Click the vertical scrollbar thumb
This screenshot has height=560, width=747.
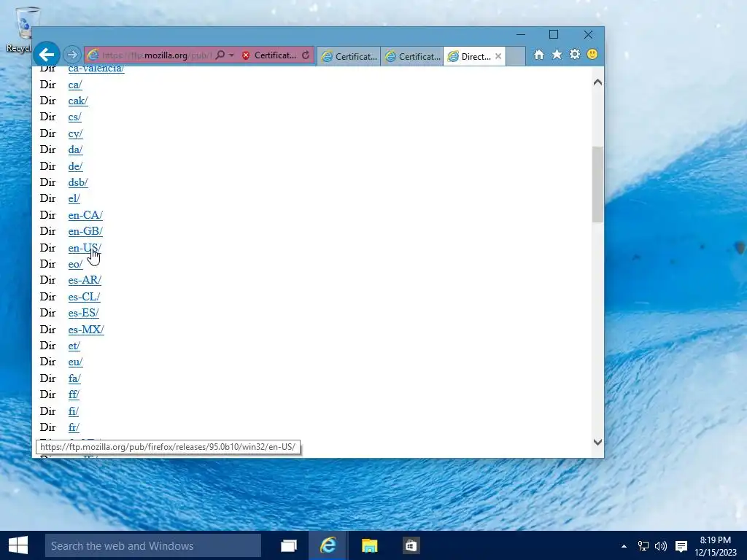click(x=597, y=184)
